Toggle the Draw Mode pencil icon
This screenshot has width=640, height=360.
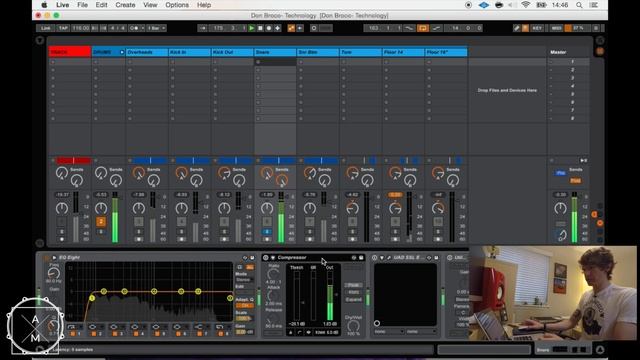click(517, 28)
